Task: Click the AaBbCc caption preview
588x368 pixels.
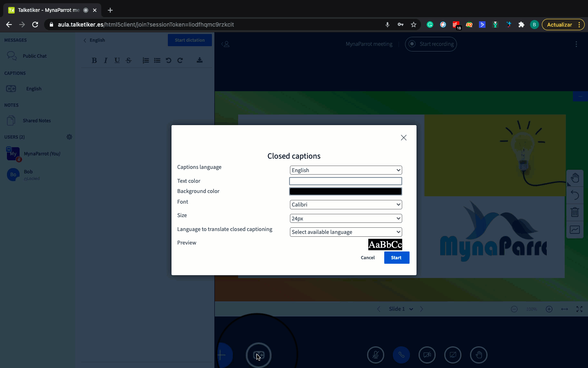Action: tap(385, 245)
